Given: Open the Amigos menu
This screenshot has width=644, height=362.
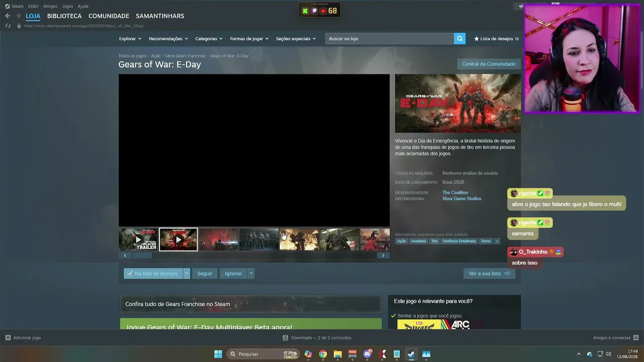Looking at the screenshot, I should [50, 6].
